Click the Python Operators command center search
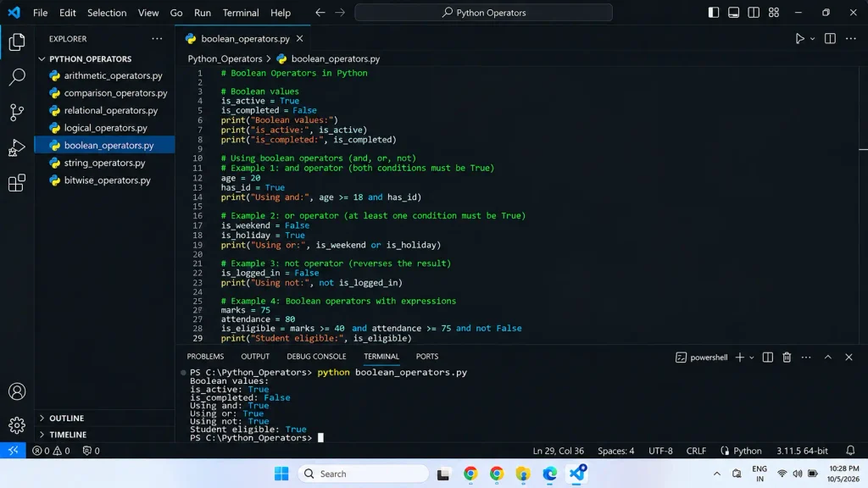The image size is (868, 488). tap(483, 12)
